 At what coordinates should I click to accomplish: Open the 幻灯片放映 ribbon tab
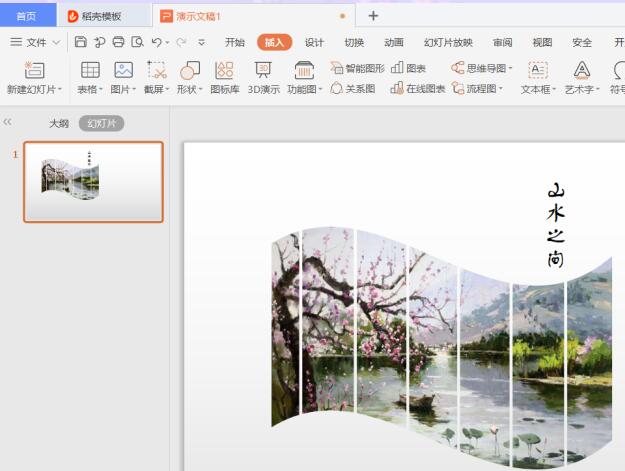(448, 42)
